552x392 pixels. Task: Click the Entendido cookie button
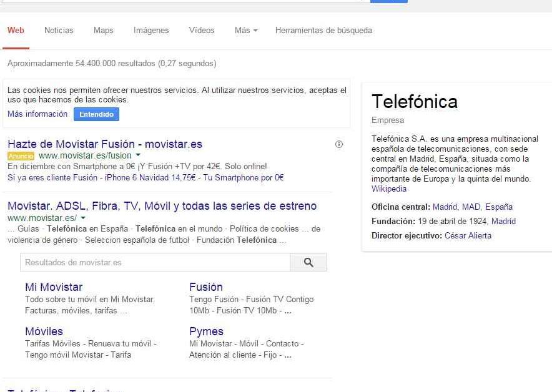[x=96, y=114]
